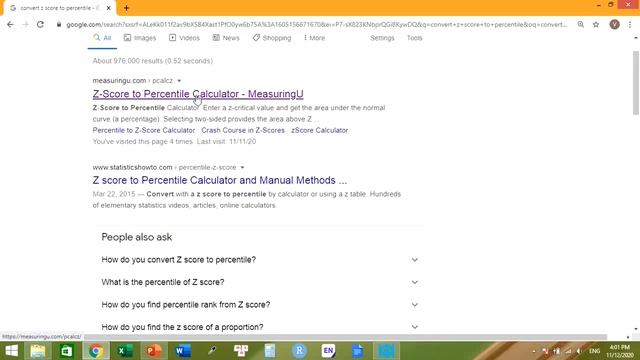Open PowerPoint from the taskbar

[154, 351]
